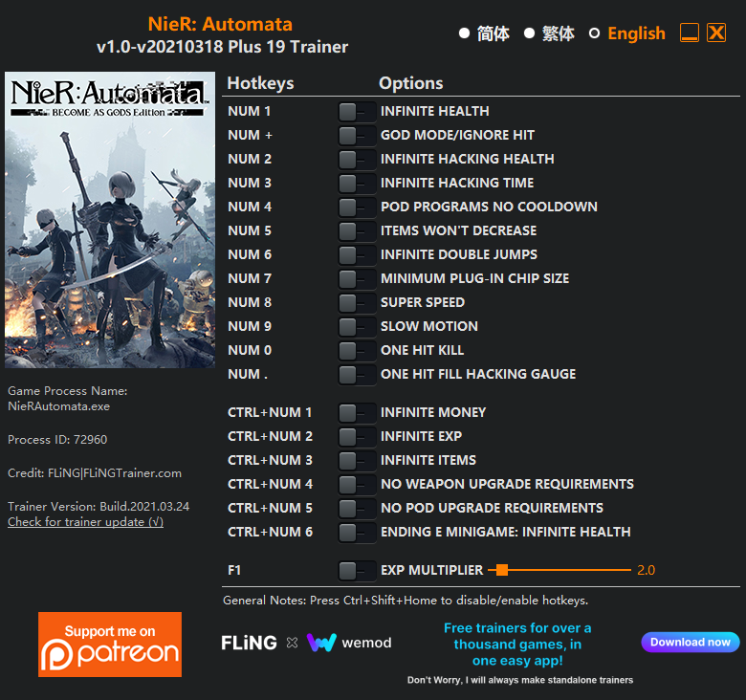Close the trainer window
The width and height of the screenshot is (746, 700).
tap(716, 33)
